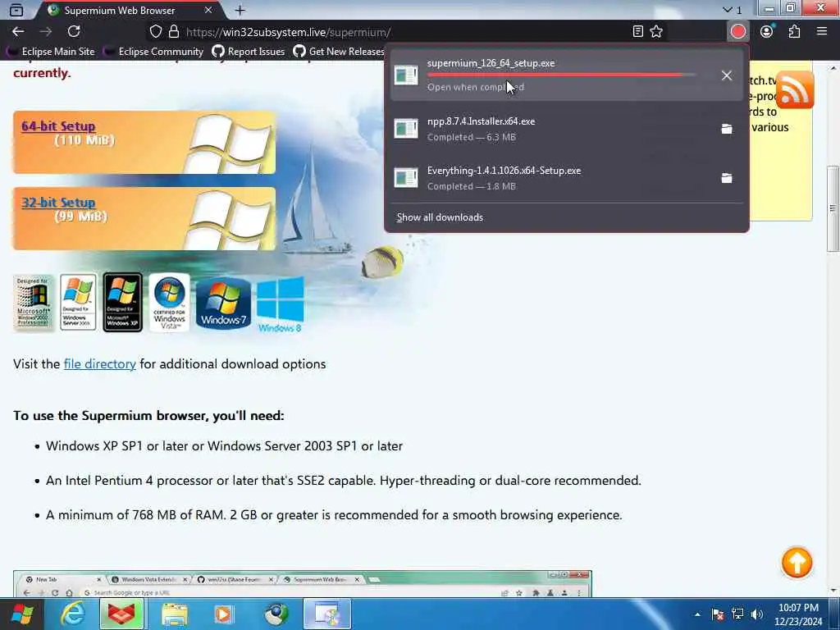Click the Action Center flag icon
This screenshot has width=840, height=630.
[x=718, y=614]
